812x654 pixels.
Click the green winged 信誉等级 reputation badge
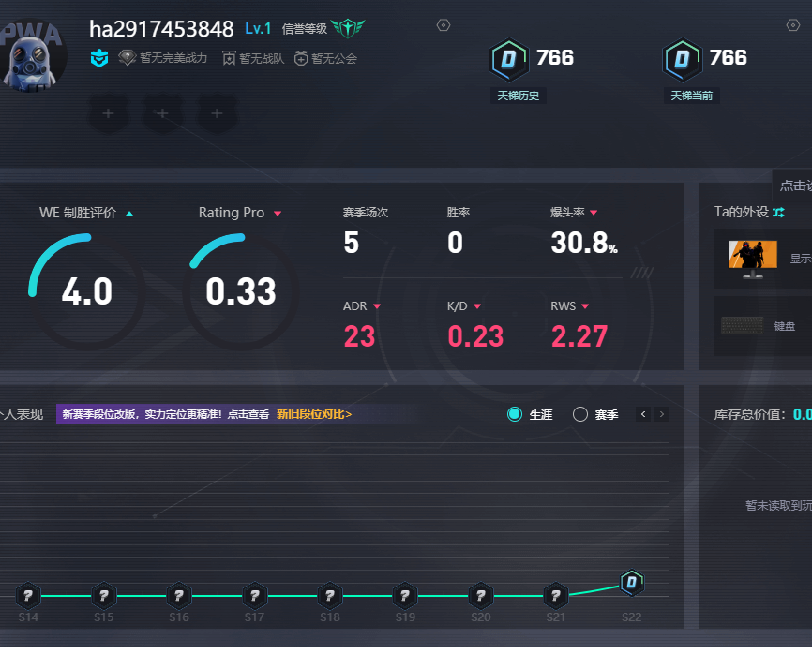point(348,28)
